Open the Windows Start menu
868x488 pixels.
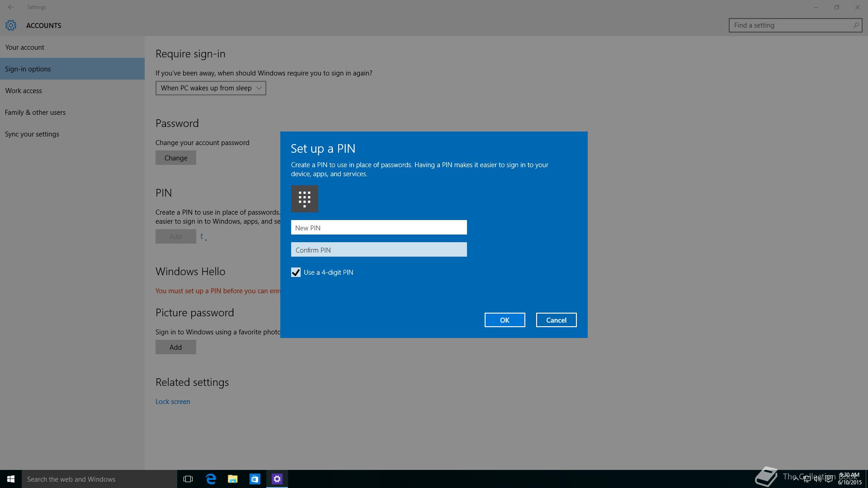pyautogui.click(x=11, y=479)
